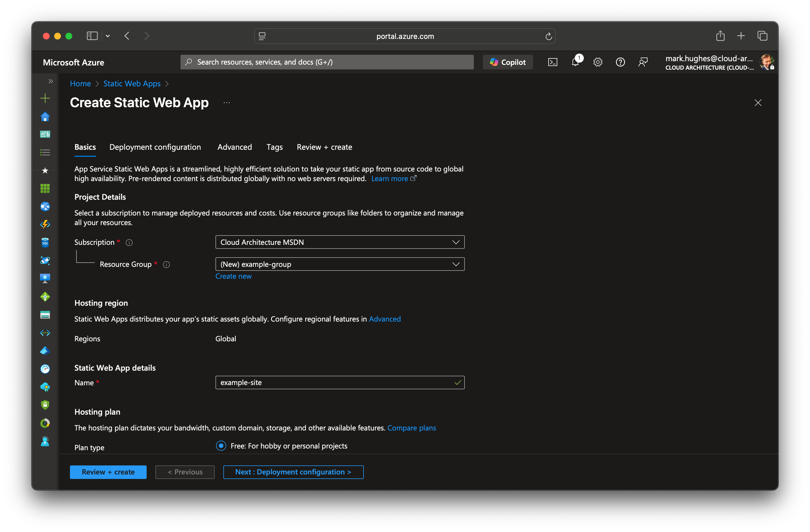
Task: Open the more options ellipsis beside title
Action: (x=227, y=103)
